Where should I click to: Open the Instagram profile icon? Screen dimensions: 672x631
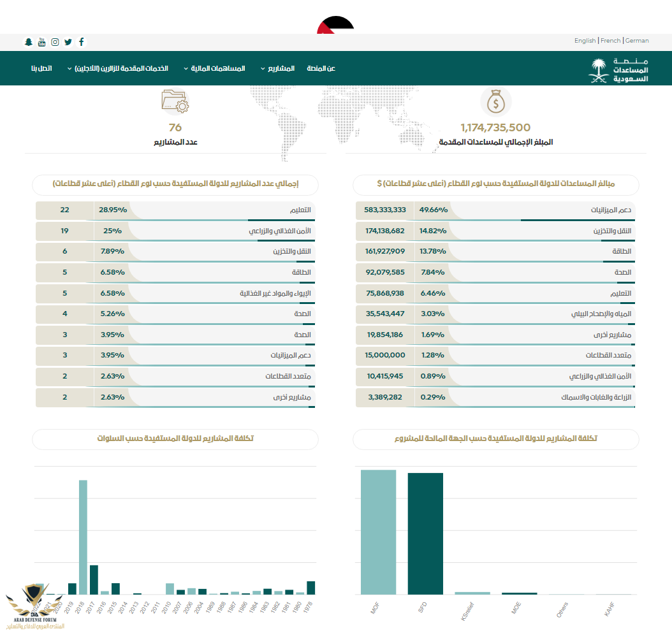point(55,42)
